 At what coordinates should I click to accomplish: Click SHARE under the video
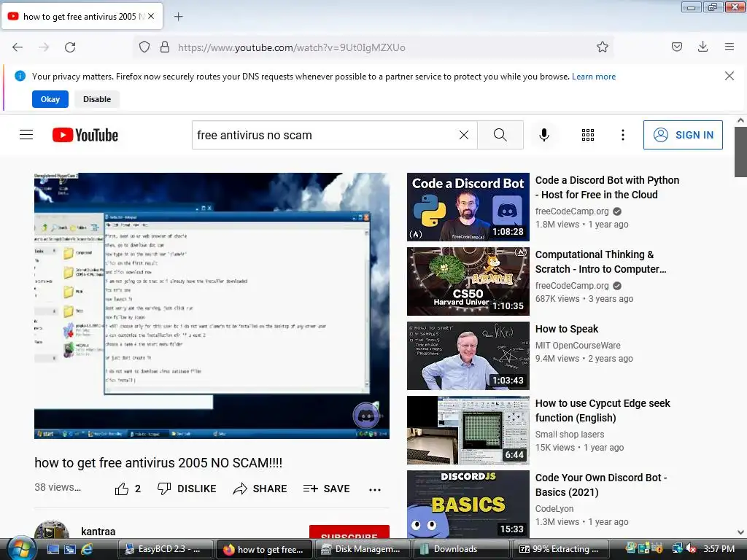[260, 489]
